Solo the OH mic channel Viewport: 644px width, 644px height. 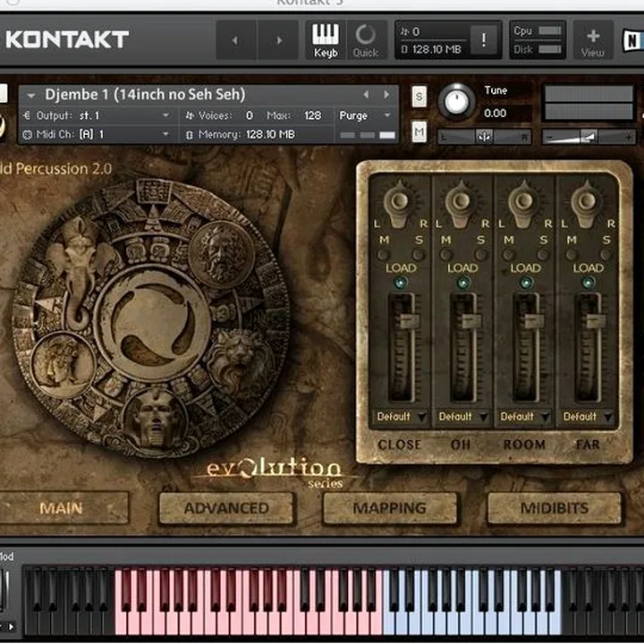[x=480, y=255]
